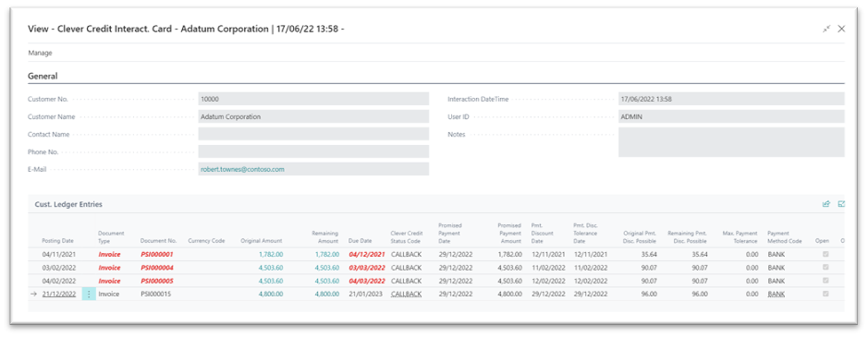868x337 pixels.
Task: Toggle Open checkbox for invoice PSI000015
Action: (x=825, y=295)
